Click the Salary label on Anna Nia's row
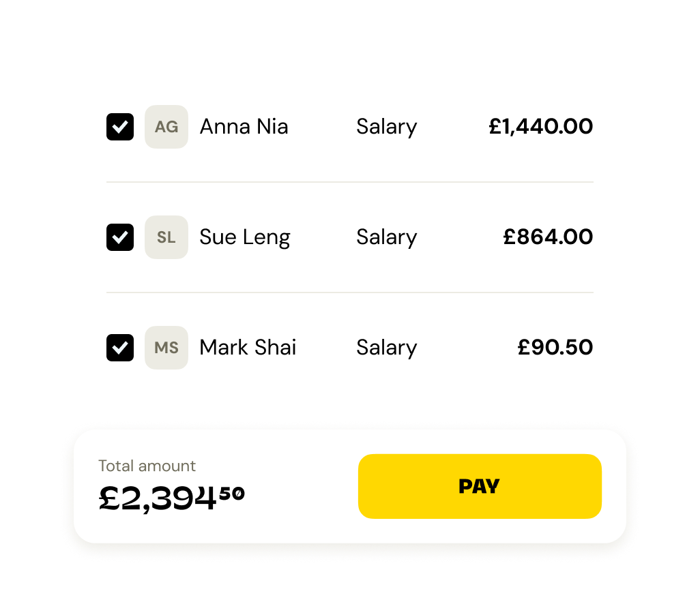The height and width of the screenshot is (600, 700). [386, 127]
